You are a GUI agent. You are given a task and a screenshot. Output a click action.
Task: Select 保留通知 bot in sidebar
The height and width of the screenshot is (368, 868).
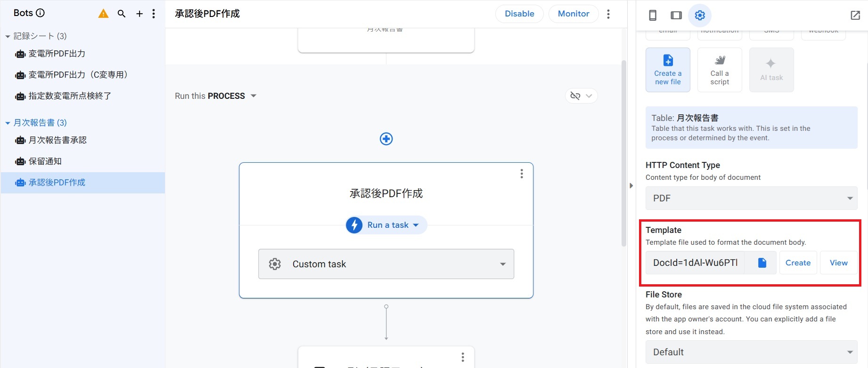point(45,161)
